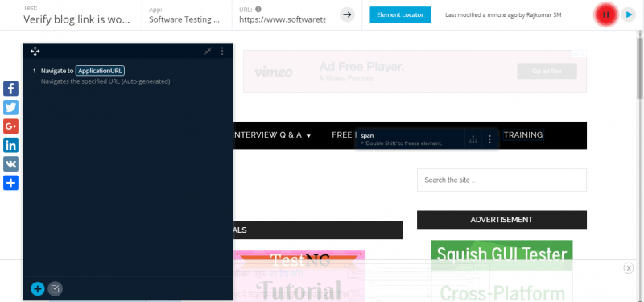Image resolution: width=644 pixels, height=302 pixels.
Task: Open the span tooltip options menu
Action: pos(489,139)
